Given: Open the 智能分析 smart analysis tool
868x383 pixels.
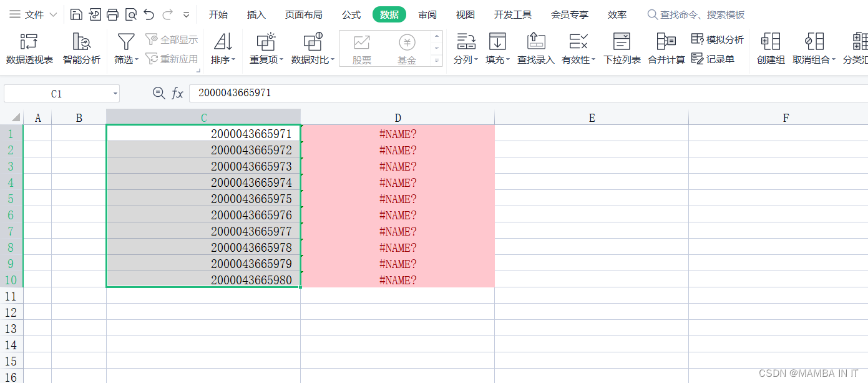Looking at the screenshot, I should (x=82, y=49).
